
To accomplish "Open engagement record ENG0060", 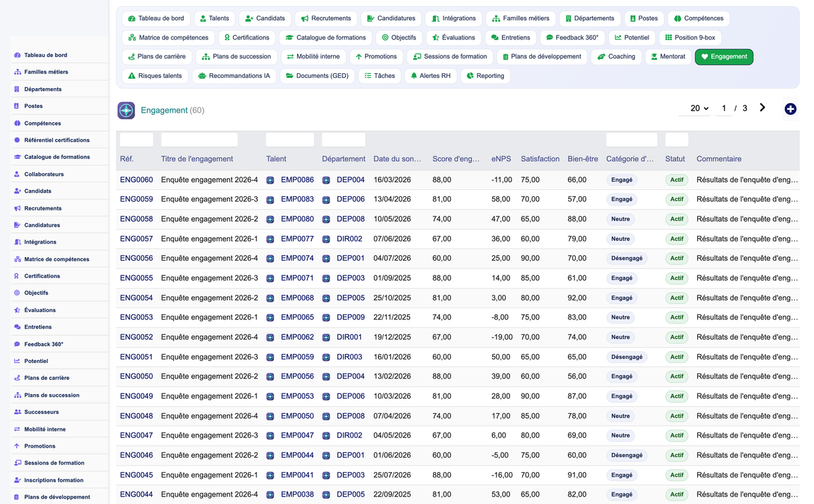I will (136, 180).
